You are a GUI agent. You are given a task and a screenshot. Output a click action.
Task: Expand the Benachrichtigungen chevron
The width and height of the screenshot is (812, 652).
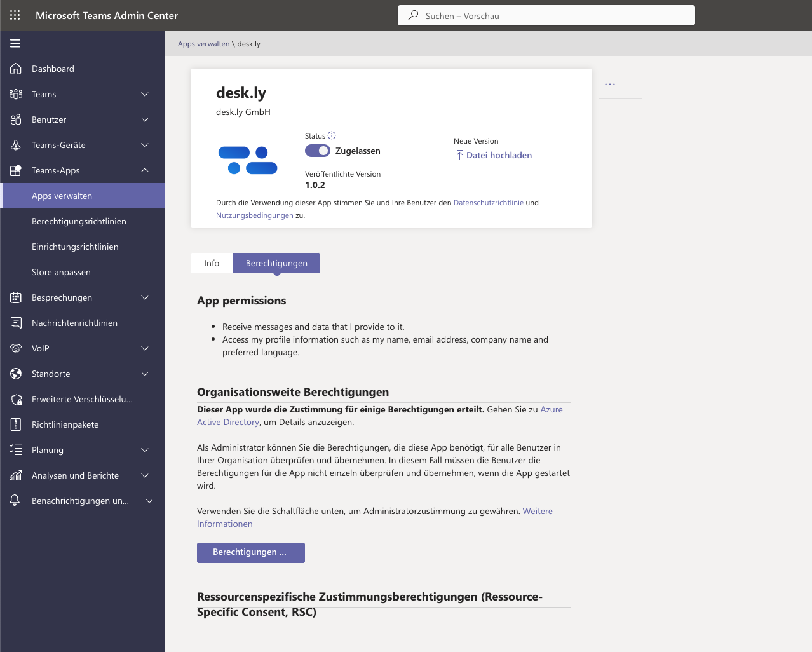click(149, 501)
